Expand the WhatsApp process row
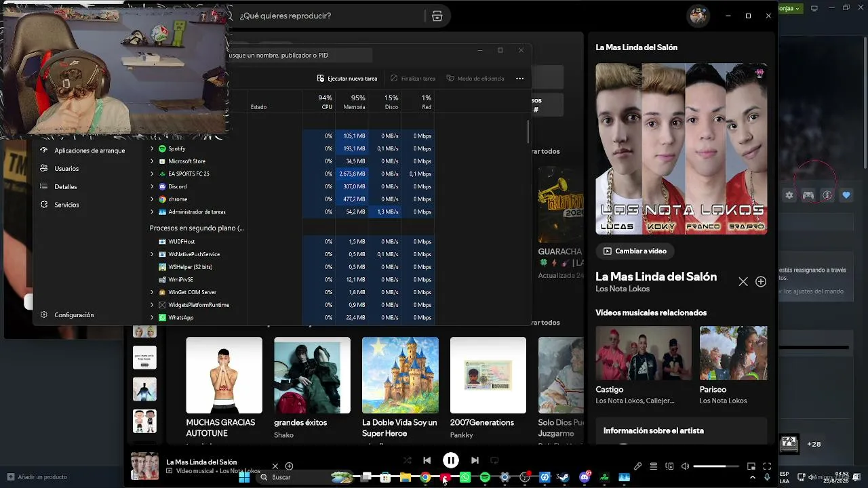 pos(152,318)
